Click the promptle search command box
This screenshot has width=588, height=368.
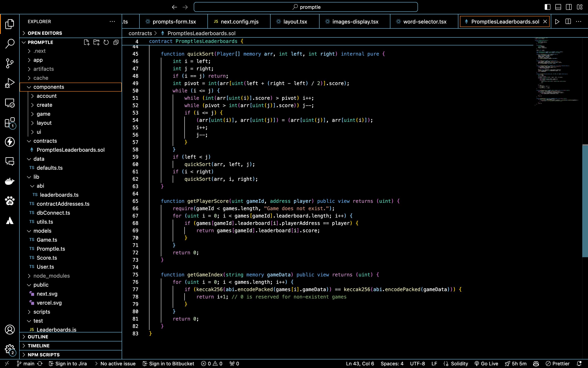[306, 7]
